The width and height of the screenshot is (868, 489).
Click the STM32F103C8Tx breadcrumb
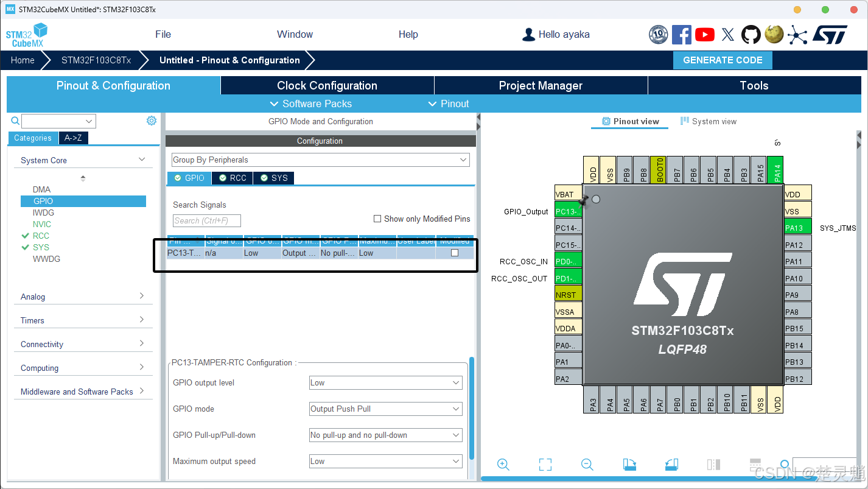[x=96, y=60]
